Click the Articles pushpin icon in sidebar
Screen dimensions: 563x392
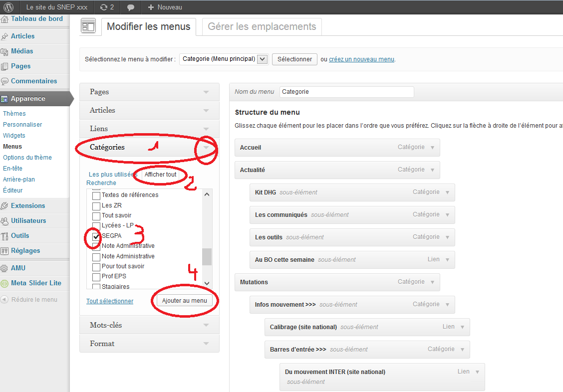pyautogui.click(x=5, y=36)
